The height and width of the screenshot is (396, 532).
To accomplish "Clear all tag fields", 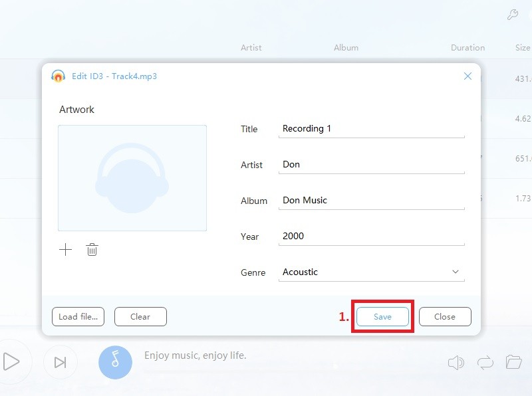I will 140,317.
